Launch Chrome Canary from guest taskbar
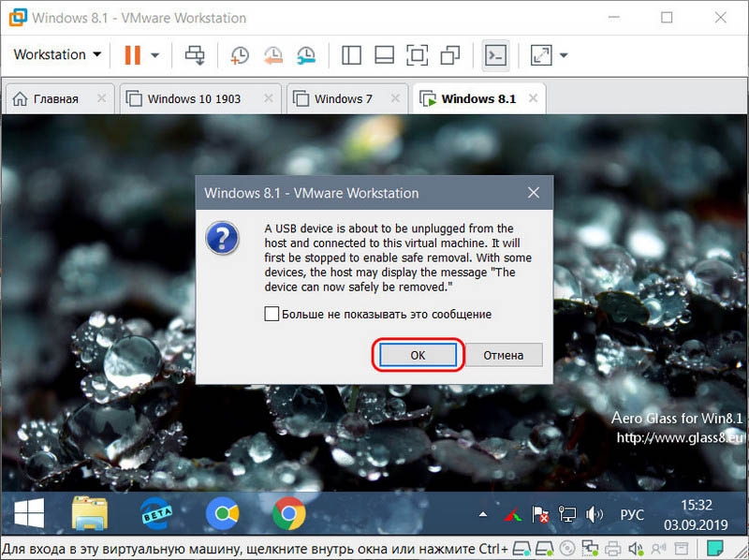749x560 pixels. pyautogui.click(x=222, y=514)
